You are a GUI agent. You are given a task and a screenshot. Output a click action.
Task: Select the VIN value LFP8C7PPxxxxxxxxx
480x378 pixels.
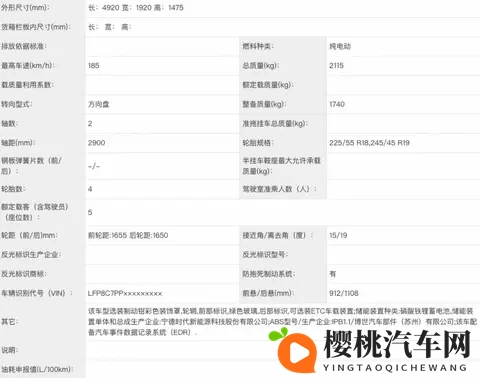tap(125, 293)
